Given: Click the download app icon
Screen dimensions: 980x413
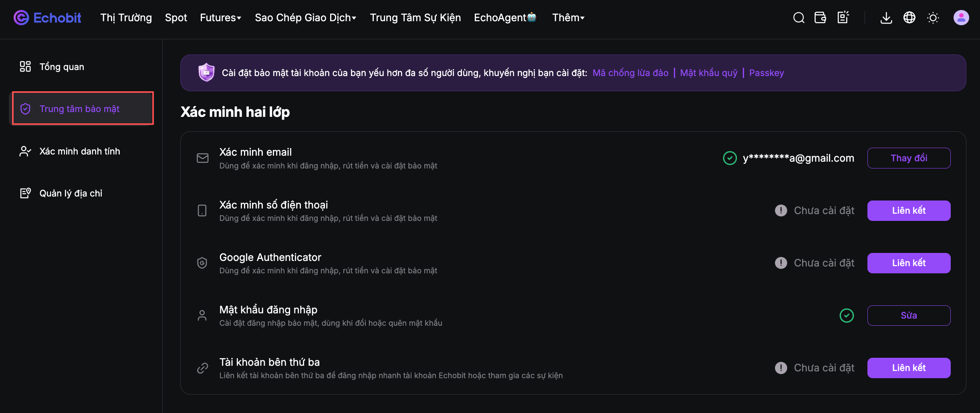Looking at the screenshot, I should [x=886, y=18].
